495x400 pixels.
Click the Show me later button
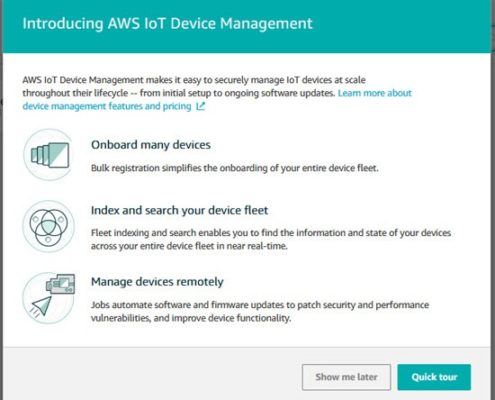(x=346, y=377)
